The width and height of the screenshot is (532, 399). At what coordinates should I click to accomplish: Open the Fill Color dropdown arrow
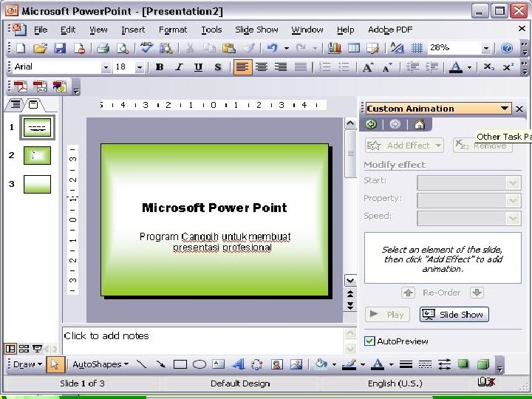tap(334, 365)
